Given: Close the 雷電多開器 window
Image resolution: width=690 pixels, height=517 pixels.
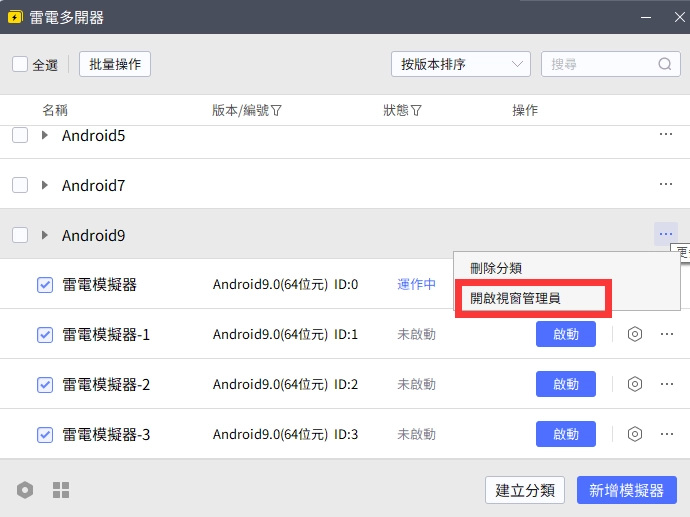Looking at the screenshot, I should coord(679,17).
